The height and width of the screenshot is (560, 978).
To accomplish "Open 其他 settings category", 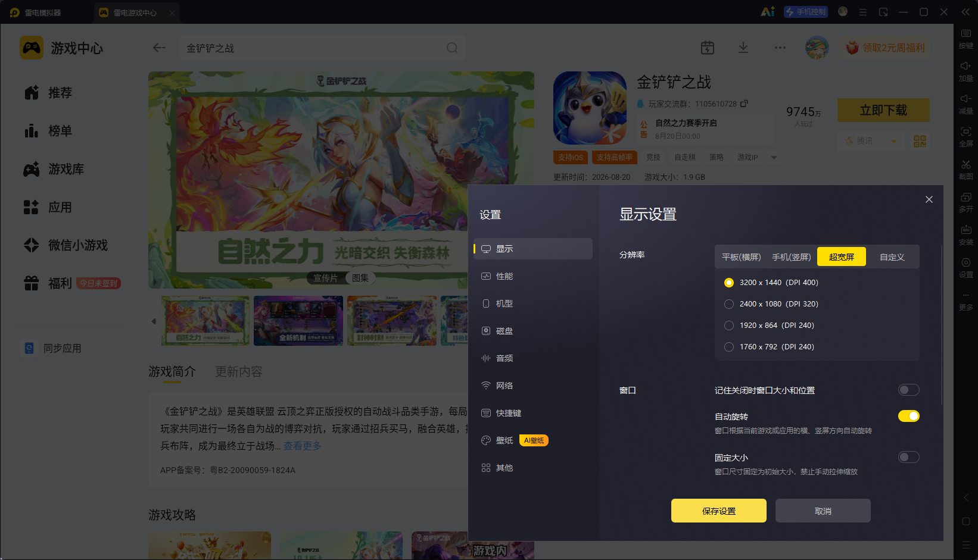I will 533,468.
